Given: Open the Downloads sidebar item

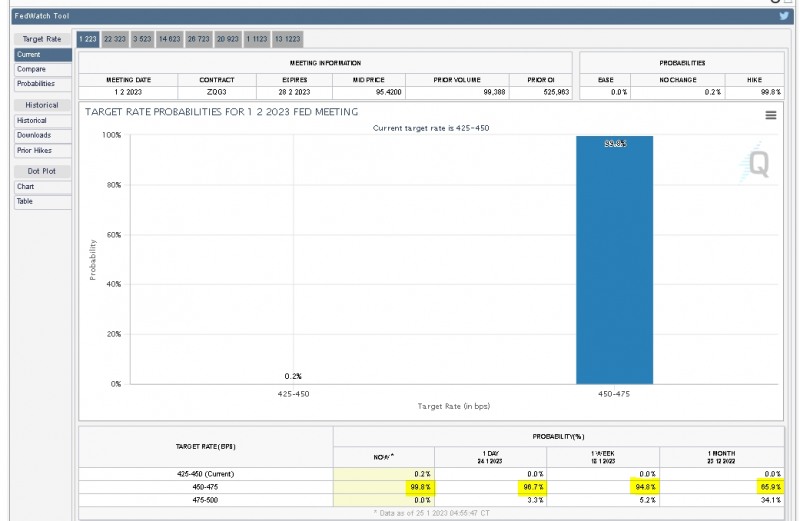Looking at the screenshot, I should (x=43, y=136).
